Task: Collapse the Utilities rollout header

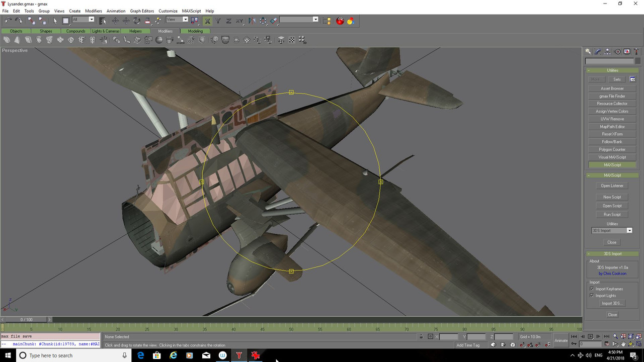Action: tap(612, 70)
